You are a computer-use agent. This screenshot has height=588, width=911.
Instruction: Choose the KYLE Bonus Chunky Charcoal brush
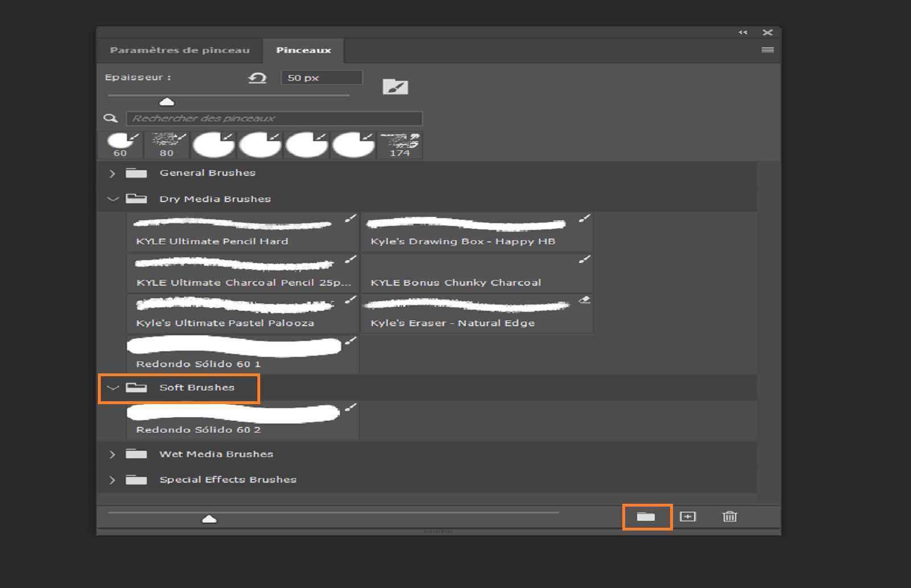click(x=477, y=273)
